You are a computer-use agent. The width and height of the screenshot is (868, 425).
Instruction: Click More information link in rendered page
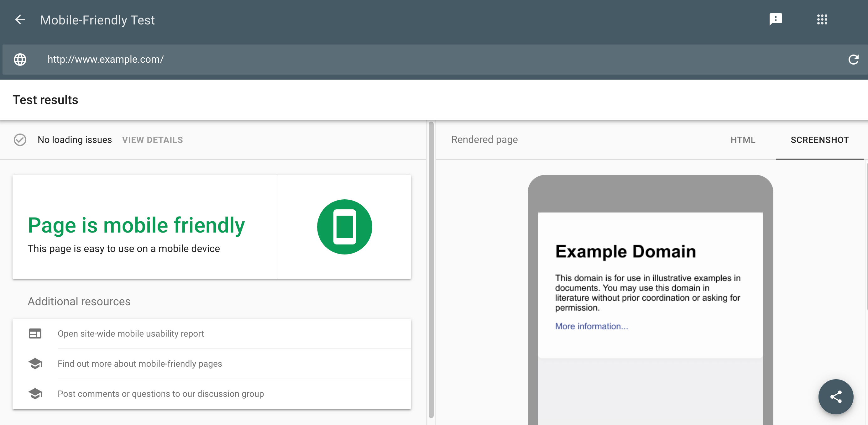click(x=591, y=326)
